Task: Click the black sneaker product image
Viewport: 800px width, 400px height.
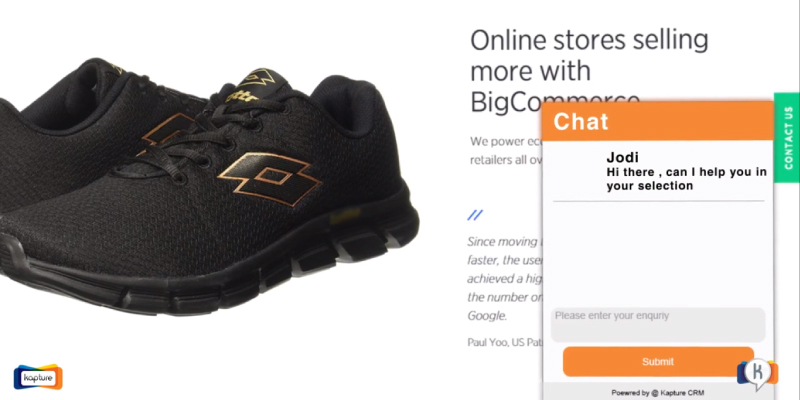Action: tap(209, 186)
